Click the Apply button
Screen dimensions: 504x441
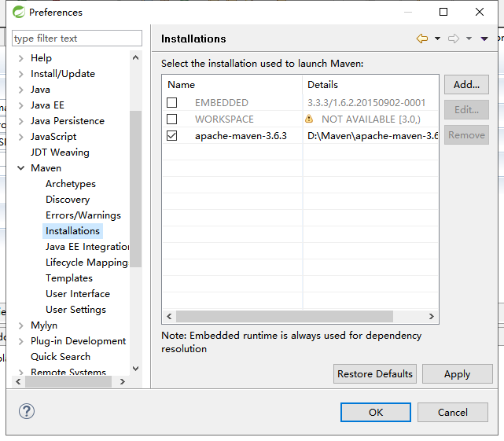[x=457, y=374]
